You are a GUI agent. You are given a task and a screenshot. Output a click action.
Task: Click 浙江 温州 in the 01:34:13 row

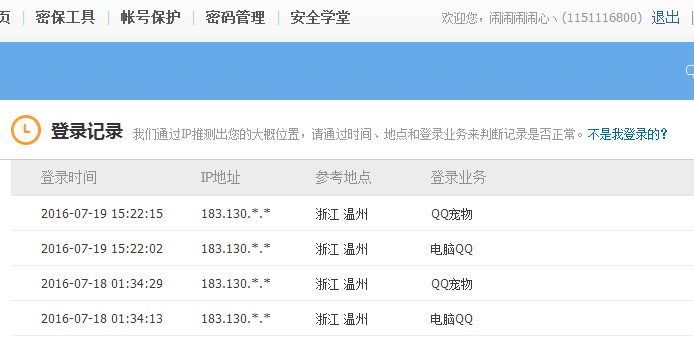pos(341,319)
